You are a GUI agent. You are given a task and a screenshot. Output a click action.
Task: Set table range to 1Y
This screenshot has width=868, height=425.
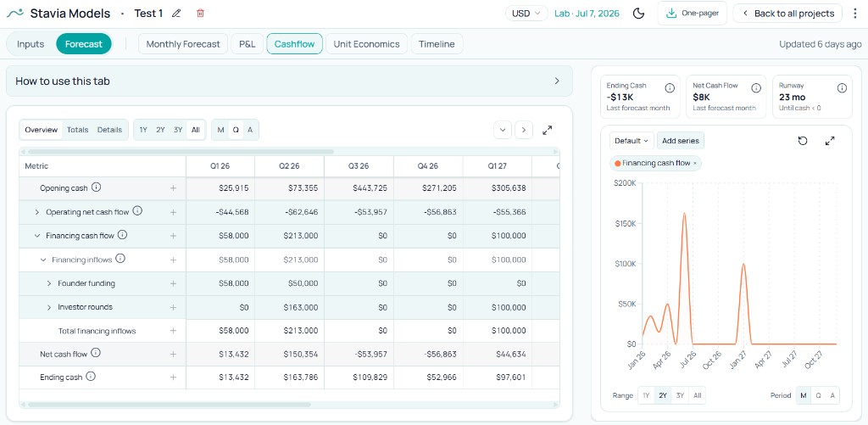point(143,130)
